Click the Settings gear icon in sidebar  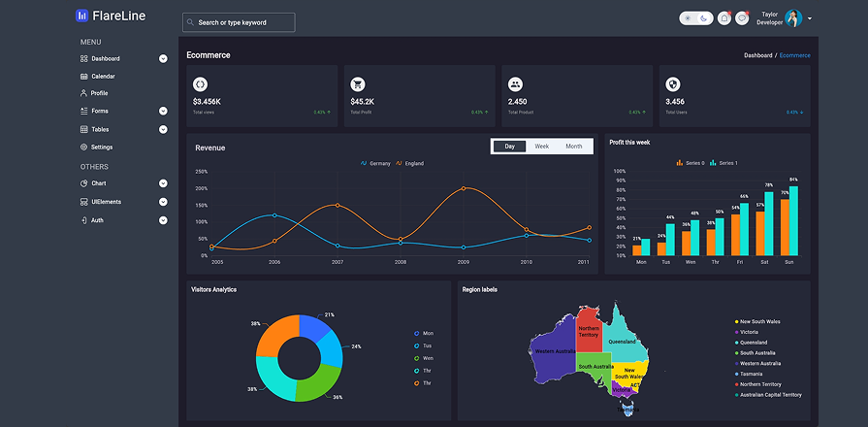(84, 148)
